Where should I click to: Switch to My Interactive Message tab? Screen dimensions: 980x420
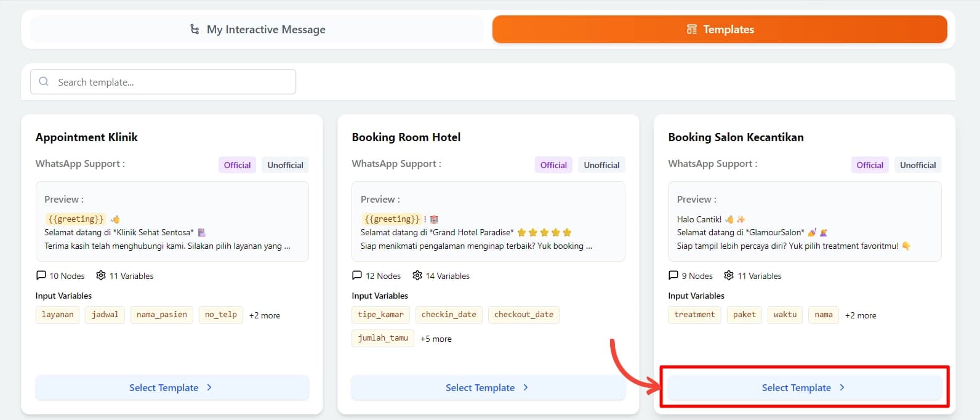coord(257,30)
